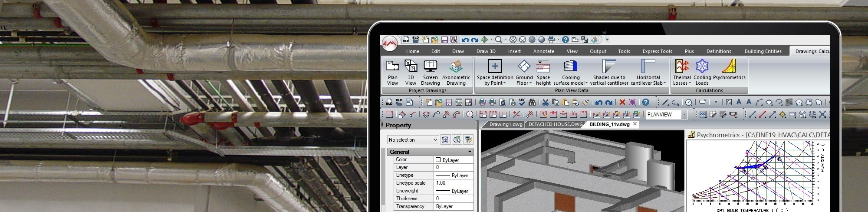
Task: Open the Insert ribbon tab
Action: (x=514, y=51)
